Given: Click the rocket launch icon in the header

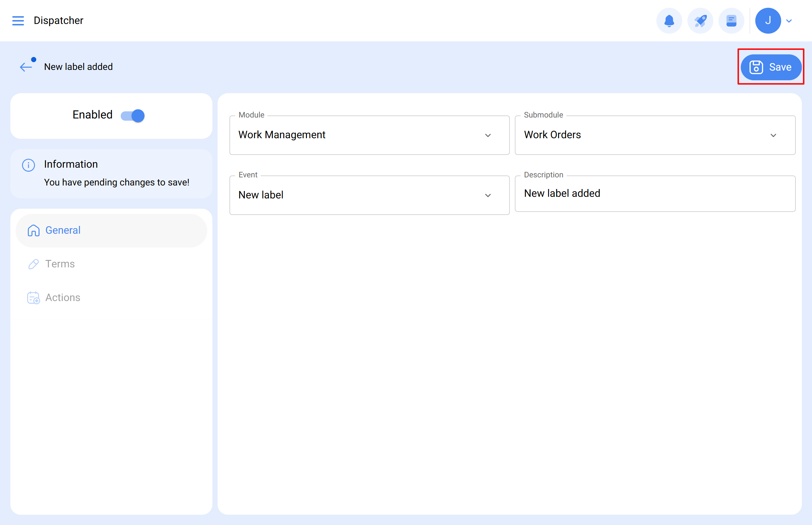Looking at the screenshot, I should [x=700, y=20].
